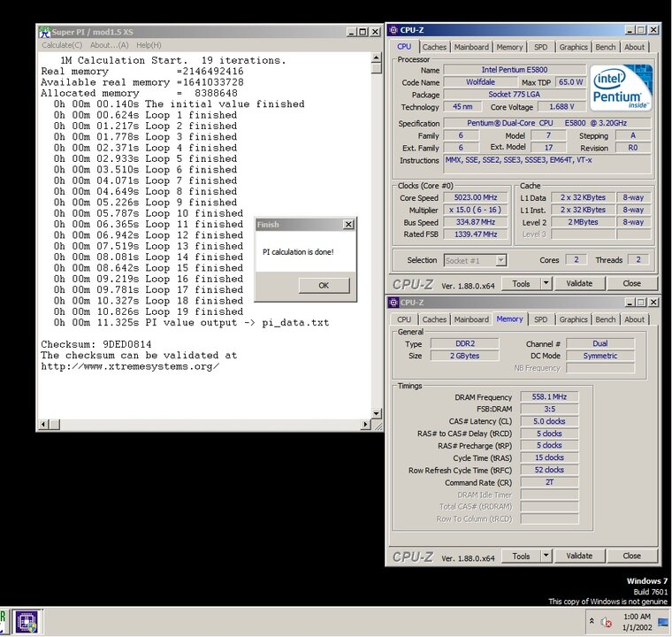The image size is (672, 637).
Task: Click OK in the Finish dialog
Action: click(x=324, y=285)
